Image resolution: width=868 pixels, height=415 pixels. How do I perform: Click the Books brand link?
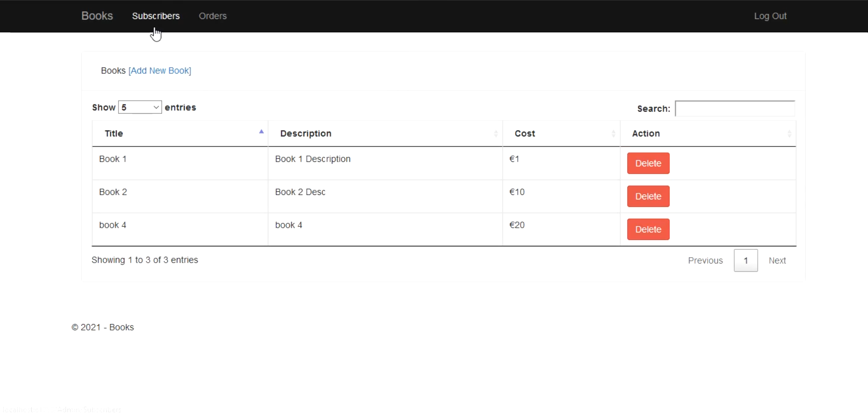pos(97,16)
